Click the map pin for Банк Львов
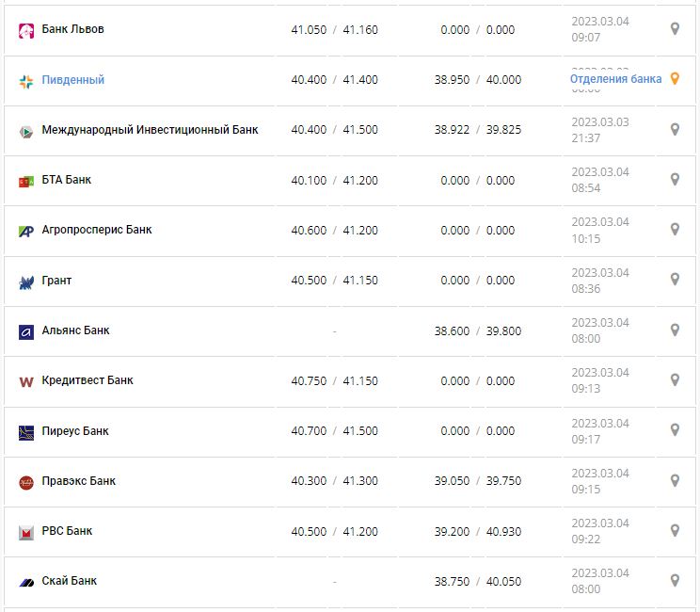Viewport: 700px width, 612px height. click(675, 29)
